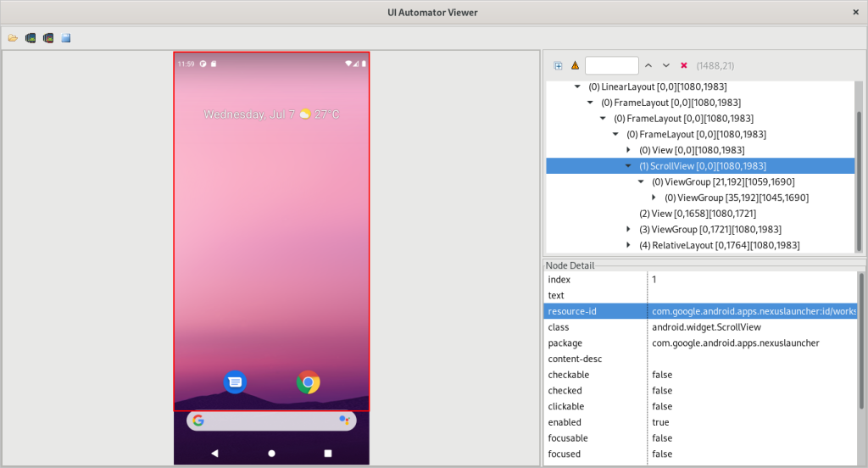Screen dimensions: 868x468
Task: Click the tree panel vertical scrollbar
Action: tap(860, 181)
